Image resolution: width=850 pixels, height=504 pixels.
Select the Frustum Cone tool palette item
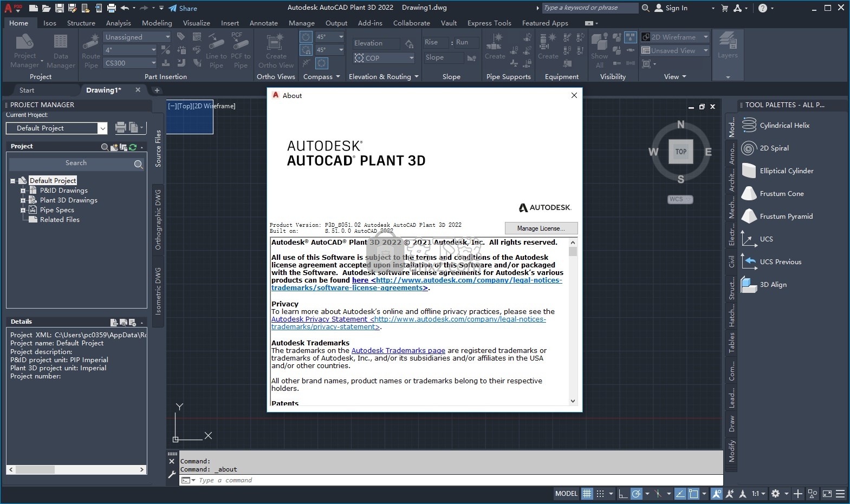pyautogui.click(x=773, y=193)
